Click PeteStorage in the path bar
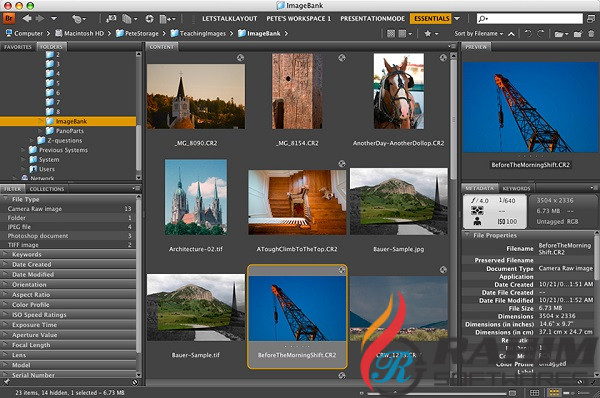The height and width of the screenshot is (398, 600). coord(137,33)
